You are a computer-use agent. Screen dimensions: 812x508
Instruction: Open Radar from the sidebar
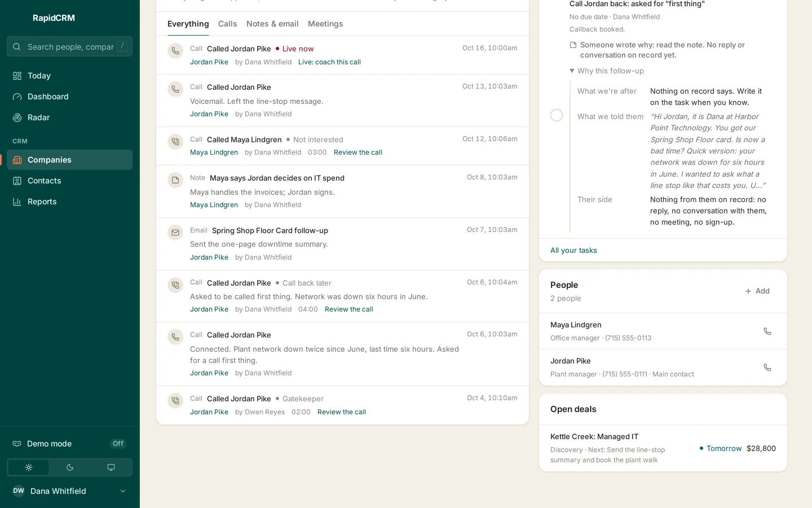(69, 117)
